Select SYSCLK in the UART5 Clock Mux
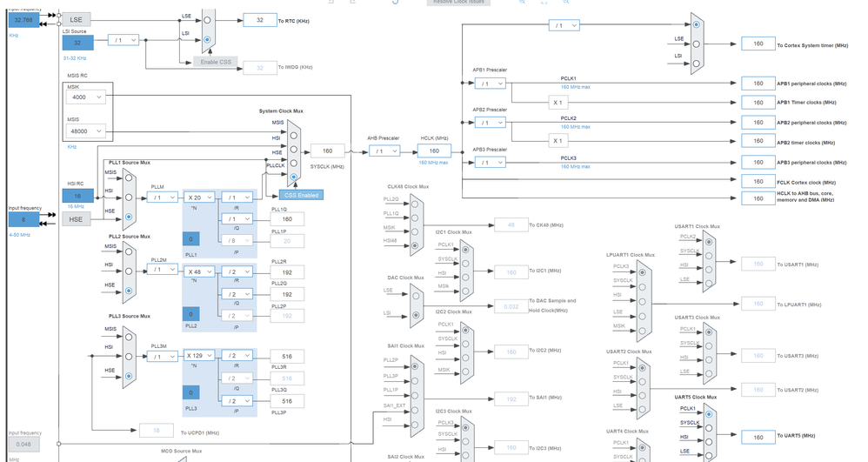868x462 pixels. [709, 428]
